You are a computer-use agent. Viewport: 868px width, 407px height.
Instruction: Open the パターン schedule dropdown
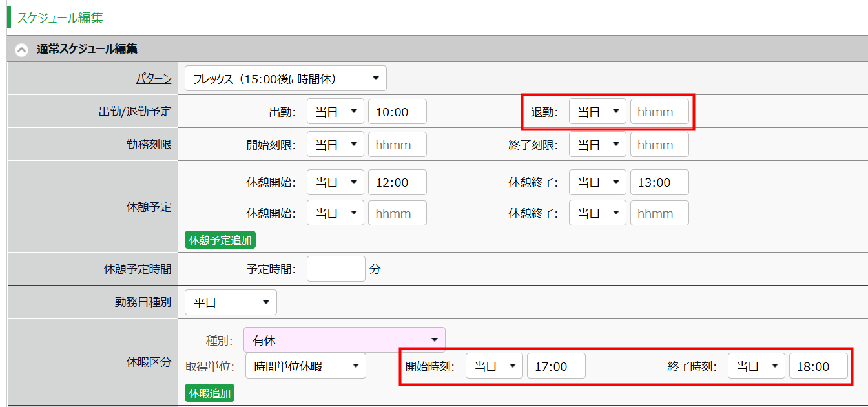click(285, 79)
